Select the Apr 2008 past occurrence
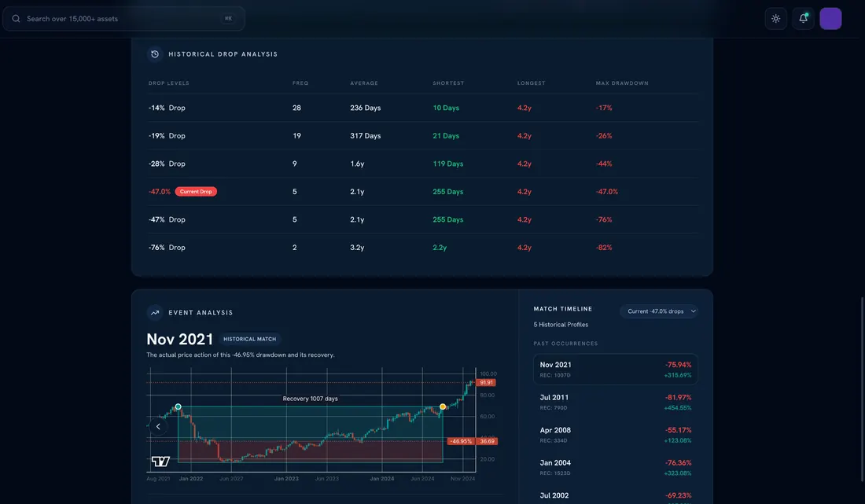The height and width of the screenshot is (504, 865). click(x=615, y=435)
